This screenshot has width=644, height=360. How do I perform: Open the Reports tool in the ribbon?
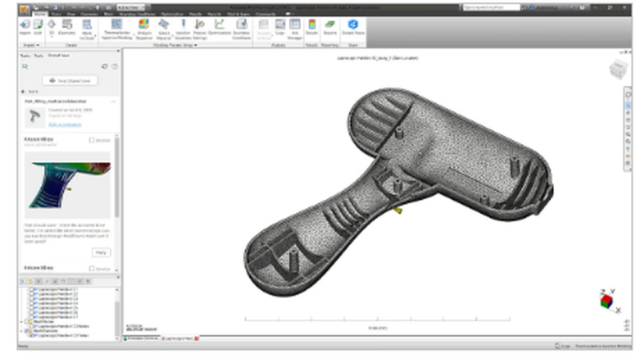coord(330,28)
